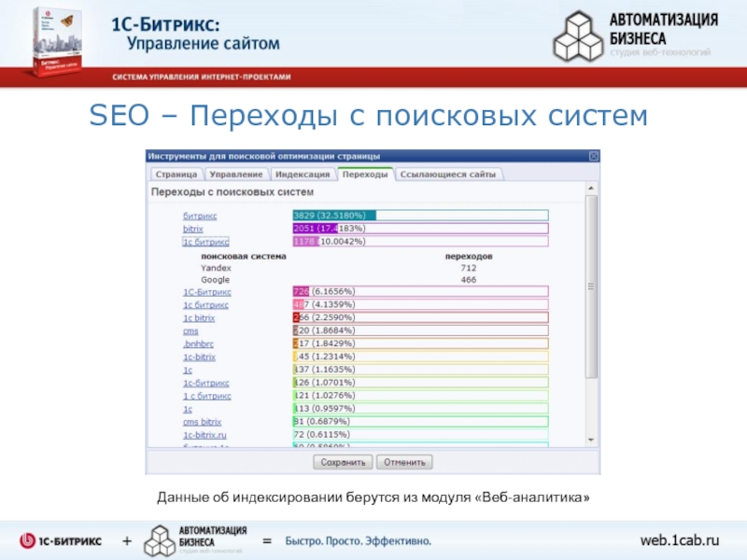Select the Переходы tab

(x=365, y=175)
